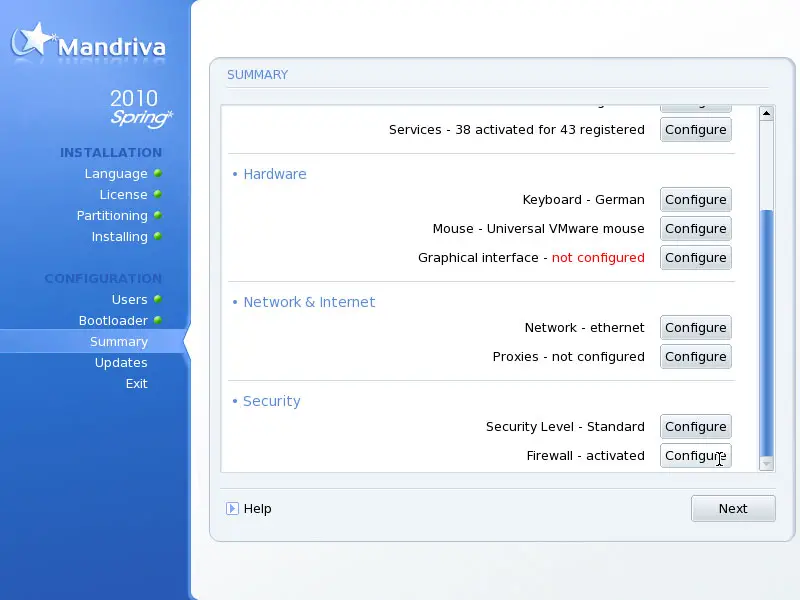Open the Firewall Configure button
Image resolution: width=800 pixels, height=600 pixels.
(x=695, y=456)
